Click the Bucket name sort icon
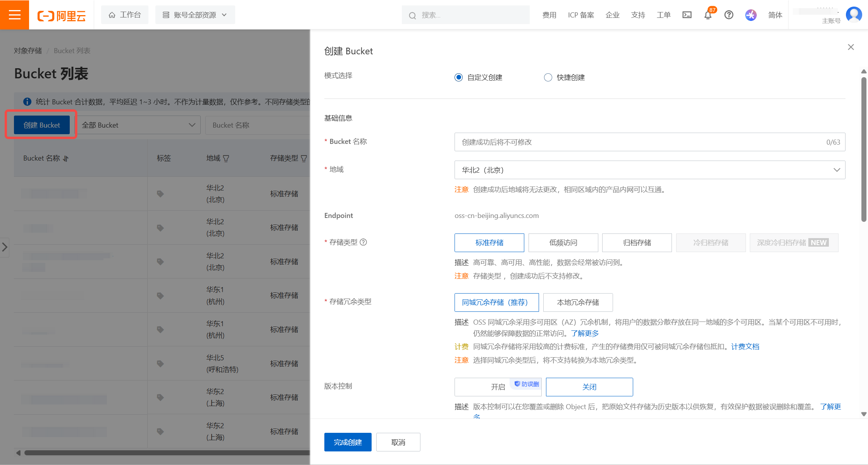 pos(66,159)
